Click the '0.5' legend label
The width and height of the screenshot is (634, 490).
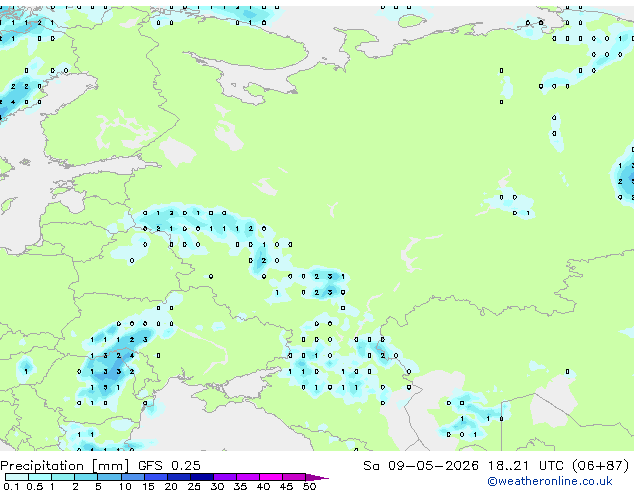tap(35, 486)
